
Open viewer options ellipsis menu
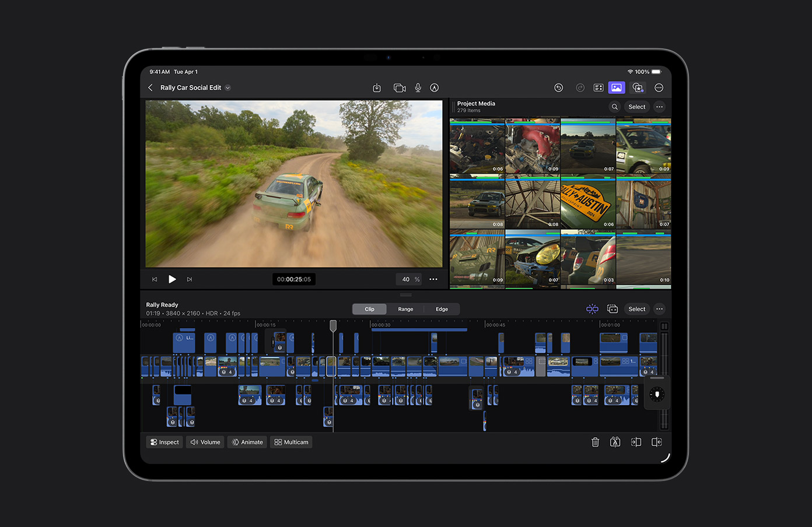point(433,279)
